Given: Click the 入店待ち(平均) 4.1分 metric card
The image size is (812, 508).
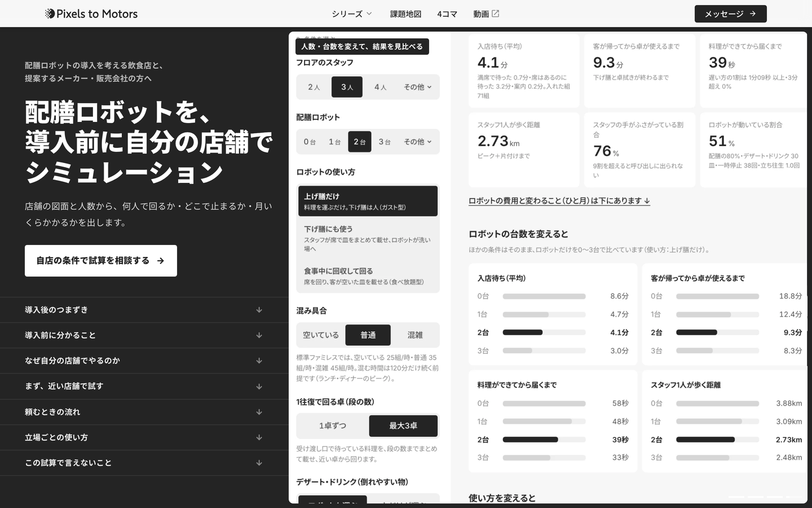Looking at the screenshot, I should point(524,71).
